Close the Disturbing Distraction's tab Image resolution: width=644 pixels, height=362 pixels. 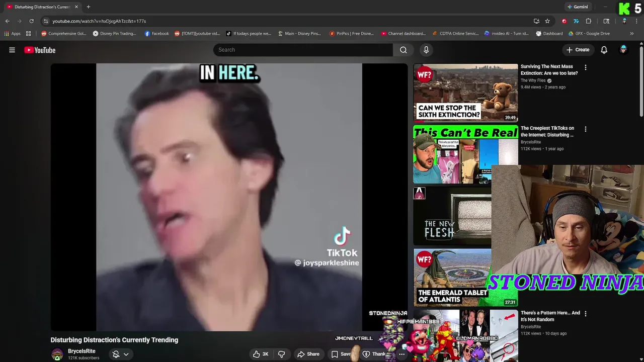[76, 7]
